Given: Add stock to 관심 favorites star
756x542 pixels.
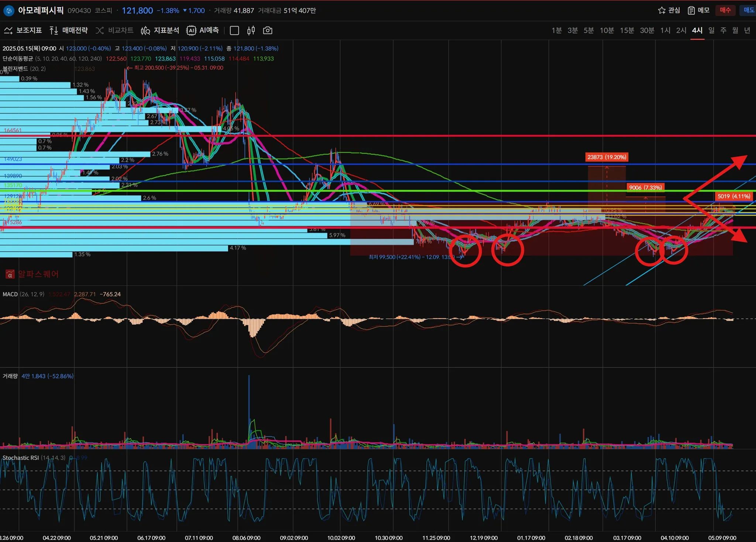Looking at the screenshot, I should pyautogui.click(x=669, y=10).
